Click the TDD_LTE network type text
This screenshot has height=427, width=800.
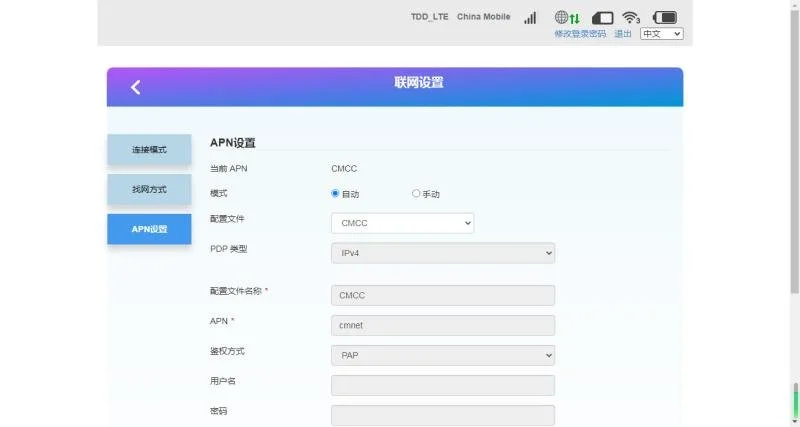point(430,17)
